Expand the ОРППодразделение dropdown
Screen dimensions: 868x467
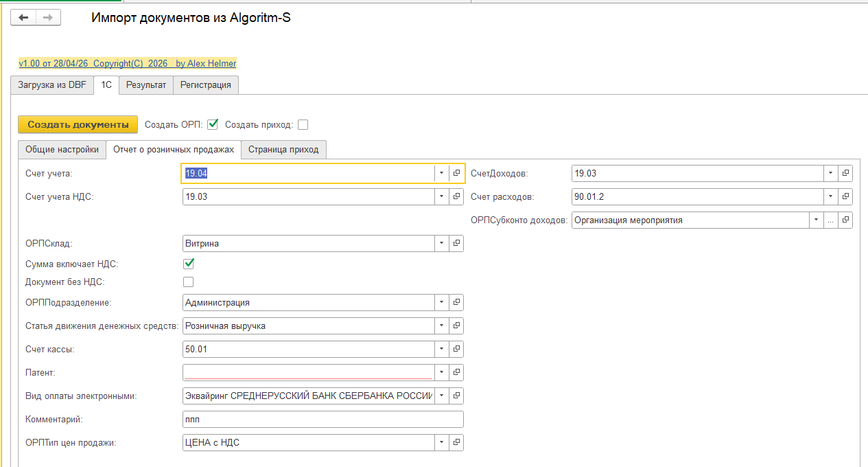[x=441, y=303]
